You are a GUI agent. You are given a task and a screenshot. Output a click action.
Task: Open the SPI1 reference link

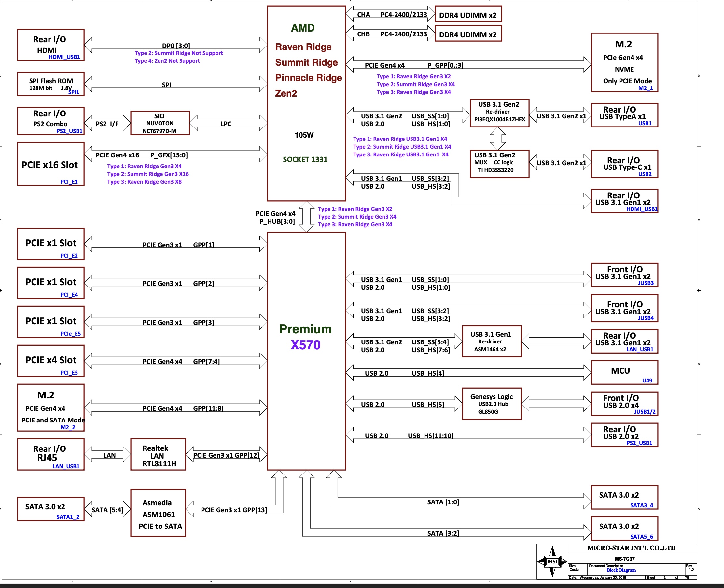(74, 92)
